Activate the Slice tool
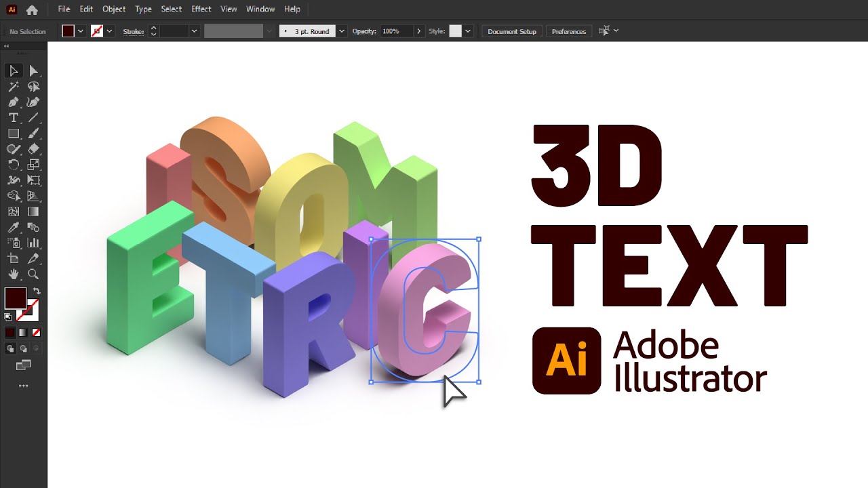The image size is (868, 488). (x=33, y=259)
